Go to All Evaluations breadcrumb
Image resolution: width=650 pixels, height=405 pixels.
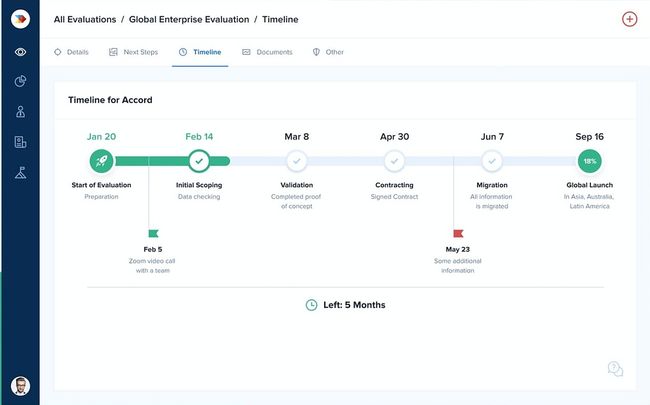pyautogui.click(x=85, y=19)
